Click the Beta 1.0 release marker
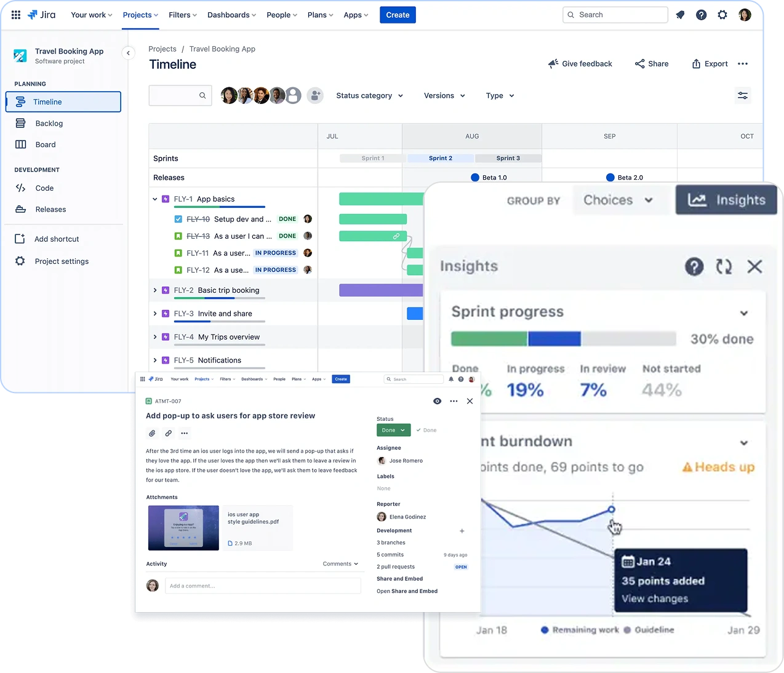784x673 pixels. click(x=475, y=177)
